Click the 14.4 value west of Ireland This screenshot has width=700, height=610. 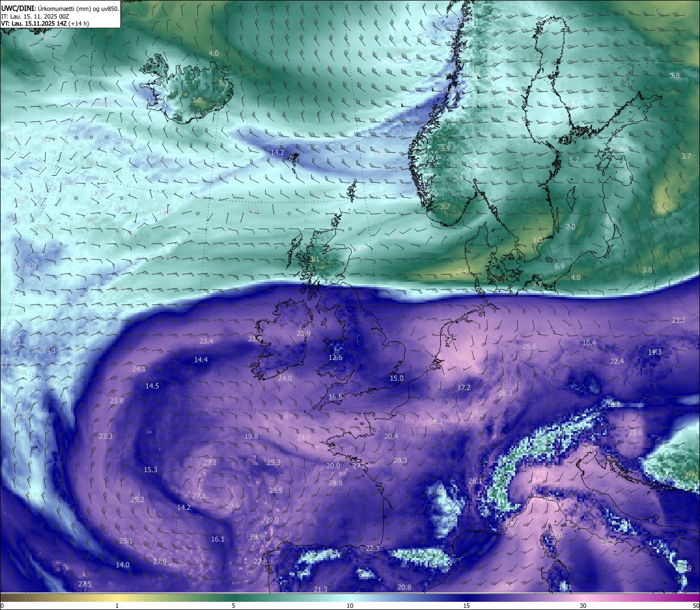point(201,359)
